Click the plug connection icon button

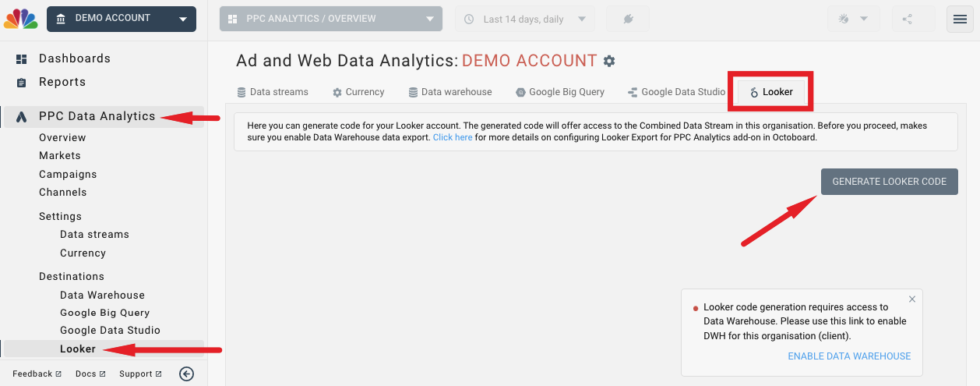pos(628,19)
